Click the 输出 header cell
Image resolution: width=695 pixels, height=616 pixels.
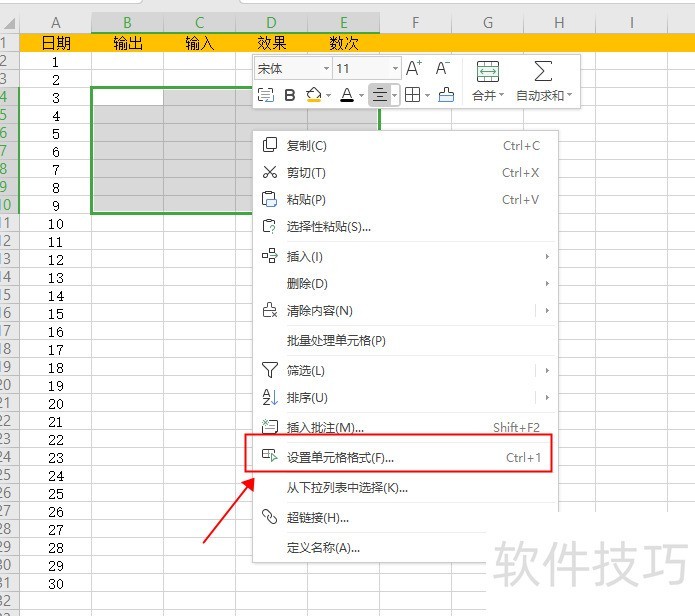[127, 43]
